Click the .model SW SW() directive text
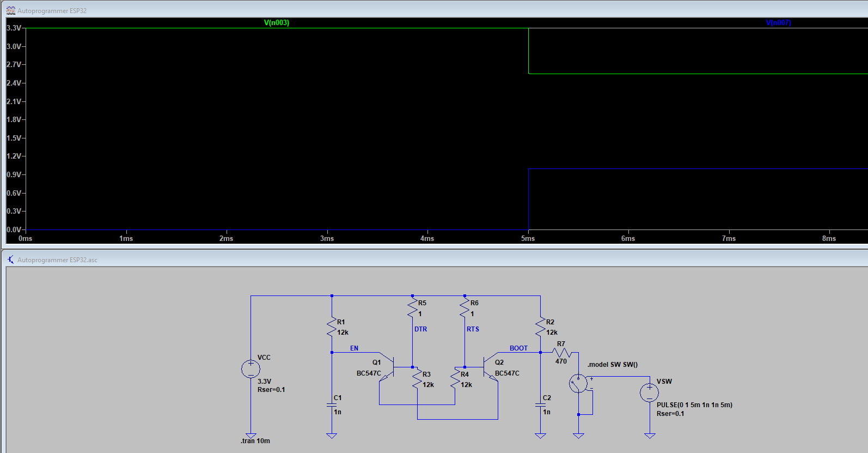 pos(612,365)
